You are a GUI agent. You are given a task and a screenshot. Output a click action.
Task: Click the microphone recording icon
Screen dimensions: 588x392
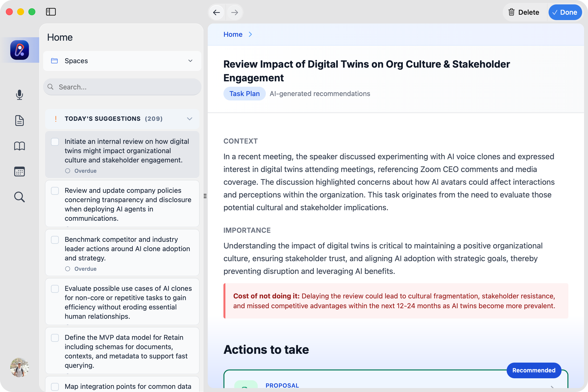click(20, 95)
